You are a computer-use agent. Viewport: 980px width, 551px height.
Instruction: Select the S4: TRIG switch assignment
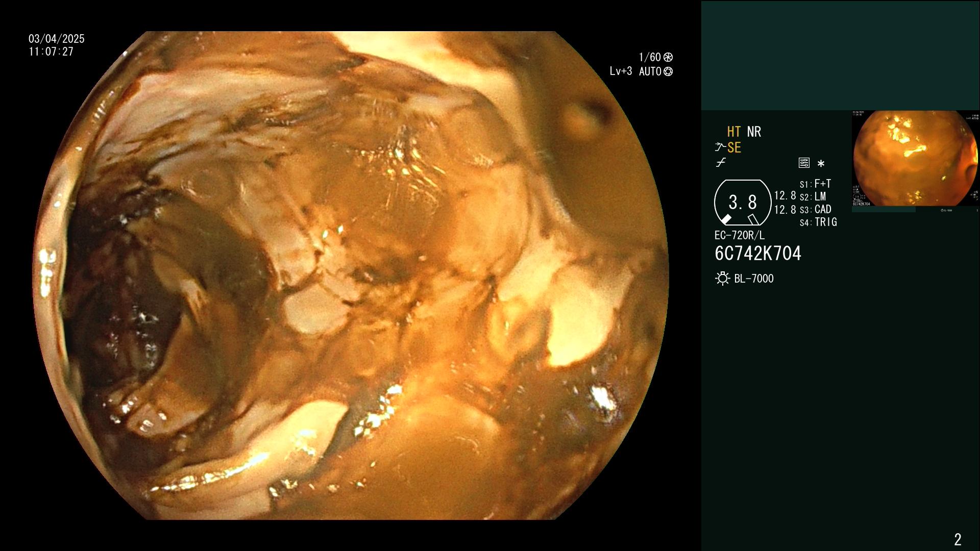818,222
